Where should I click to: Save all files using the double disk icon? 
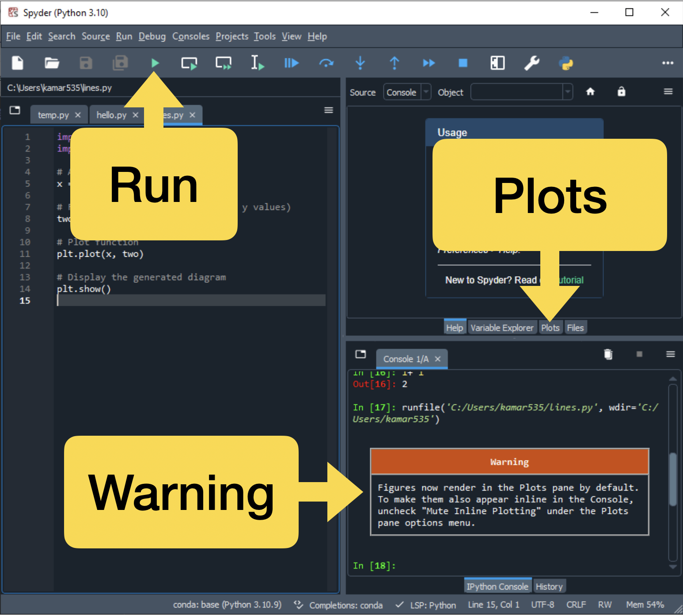pyautogui.click(x=120, y=63)
